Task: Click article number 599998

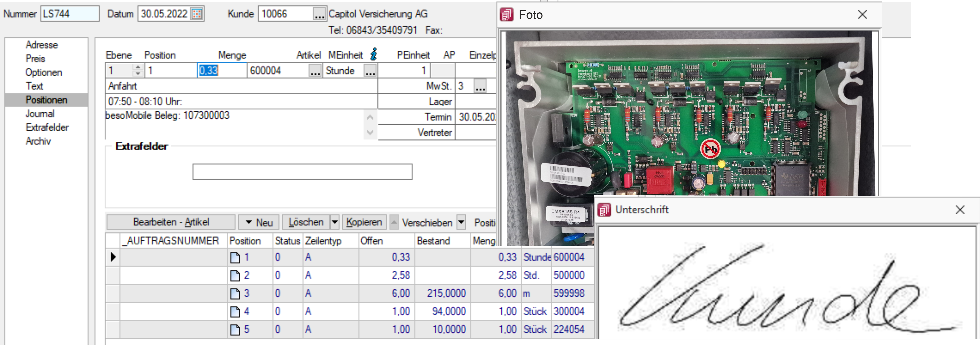Action: tap(569, 293)
